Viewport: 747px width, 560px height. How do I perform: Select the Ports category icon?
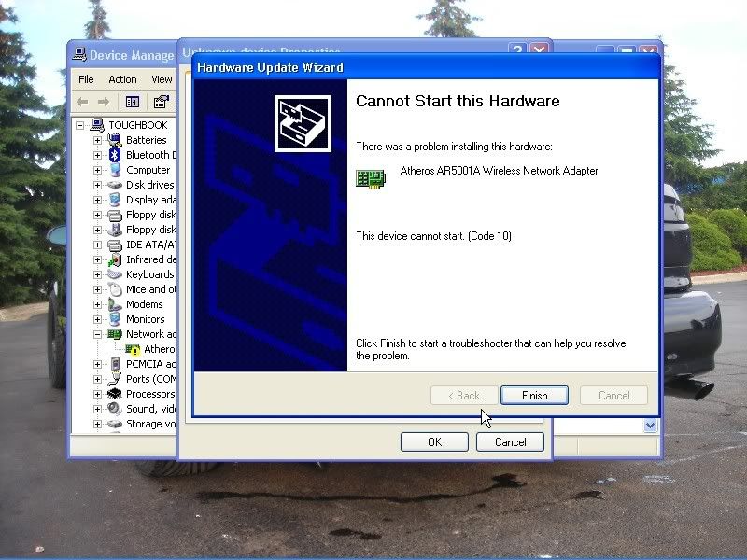114,379
